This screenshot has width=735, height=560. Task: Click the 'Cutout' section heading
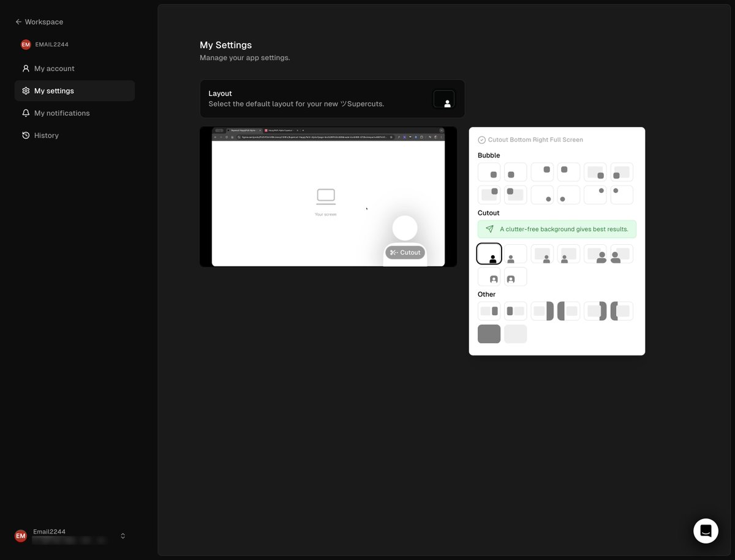coord(489,213)
